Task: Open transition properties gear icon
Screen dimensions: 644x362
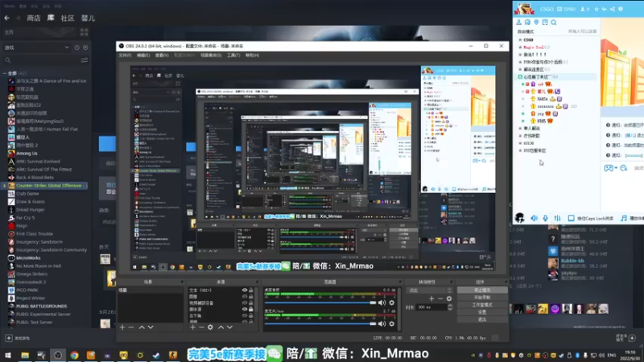Action: [x=449, y=298]
